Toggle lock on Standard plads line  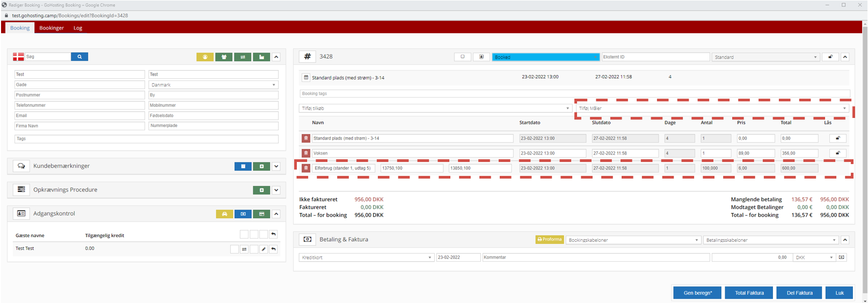[837, 138]
